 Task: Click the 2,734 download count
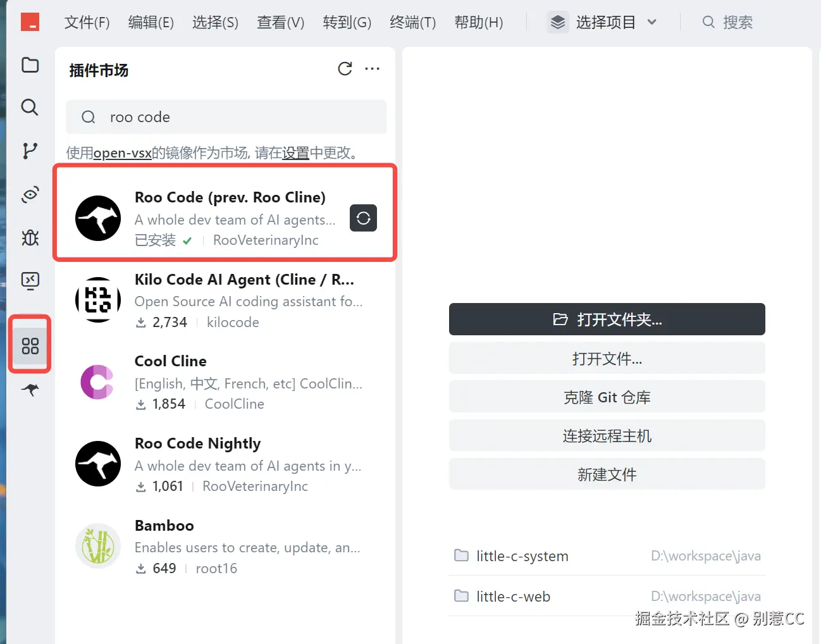(x=170, y=323)
